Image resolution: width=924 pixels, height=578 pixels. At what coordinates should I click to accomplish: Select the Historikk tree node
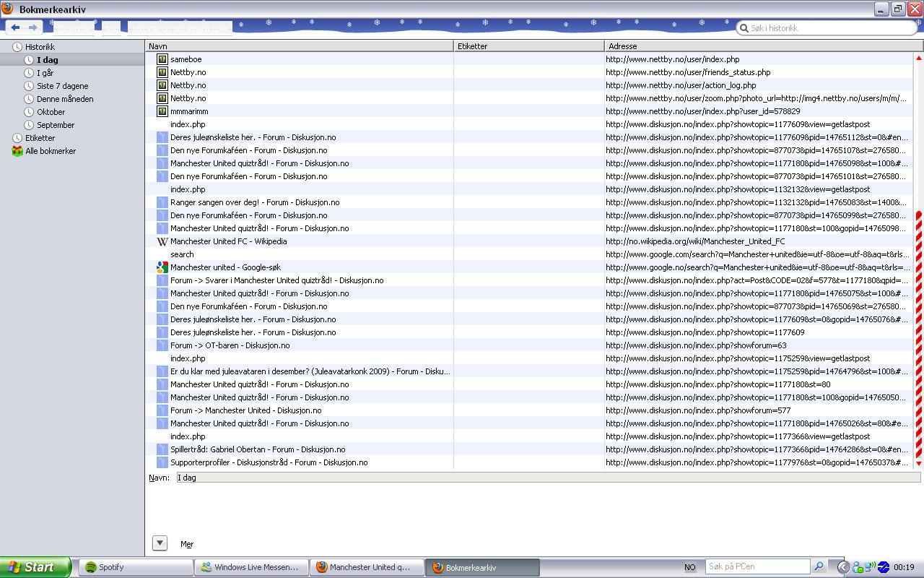tap(40, 47)
